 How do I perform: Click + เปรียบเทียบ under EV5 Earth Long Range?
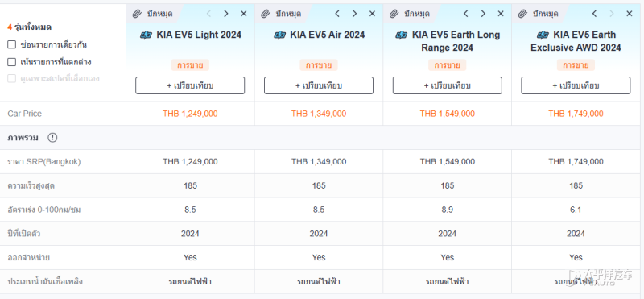click(x=448, y=85)
